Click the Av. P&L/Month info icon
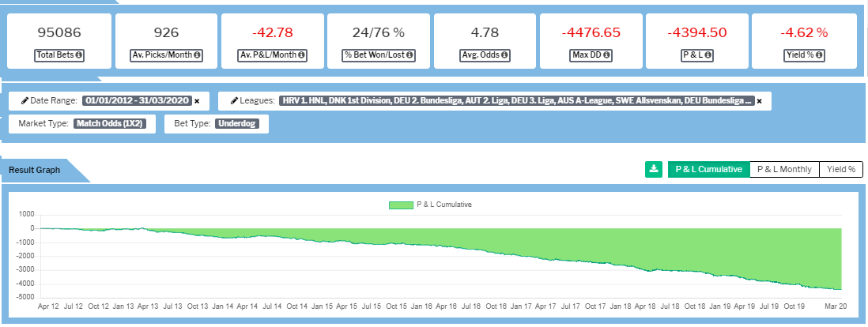Viewport: 868px width, 327px height. pyautogui.click(x=302, y=55)
